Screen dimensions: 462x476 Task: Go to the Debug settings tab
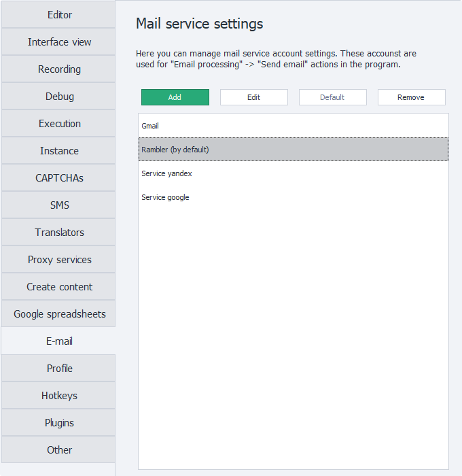point(58,97)
